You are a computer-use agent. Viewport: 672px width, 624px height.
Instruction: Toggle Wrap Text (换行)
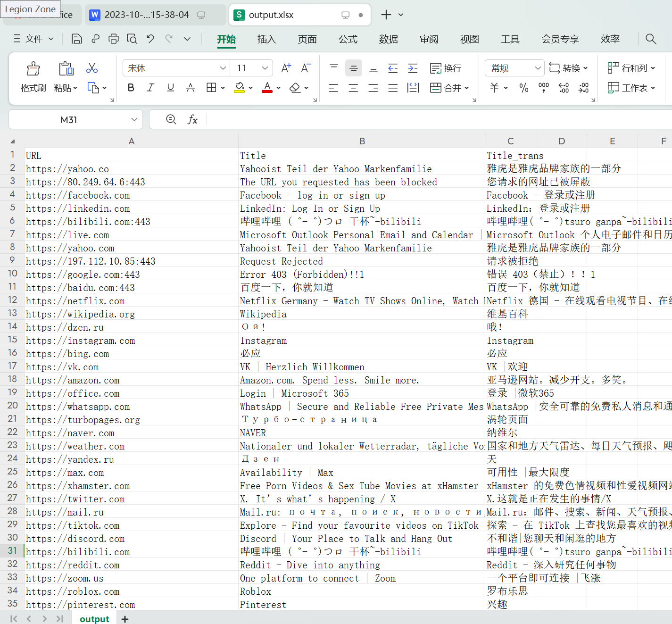[446, 68]
